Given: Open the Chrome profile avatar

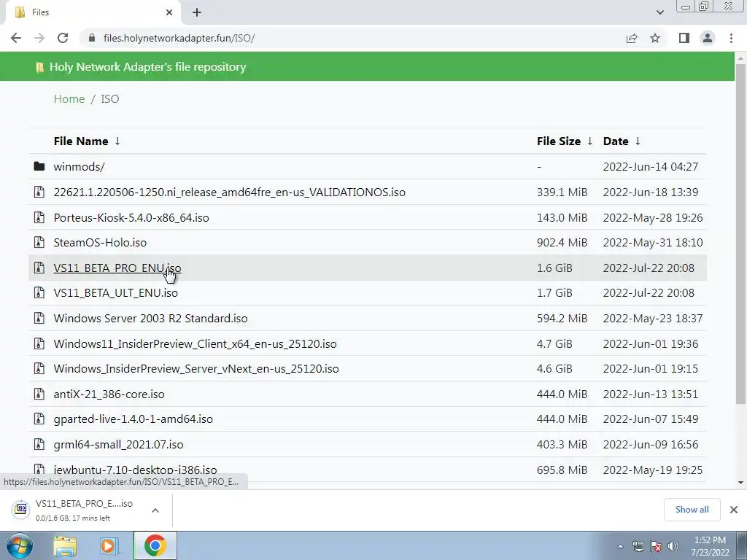Looking at the screenshot, I should coord(708,38).
